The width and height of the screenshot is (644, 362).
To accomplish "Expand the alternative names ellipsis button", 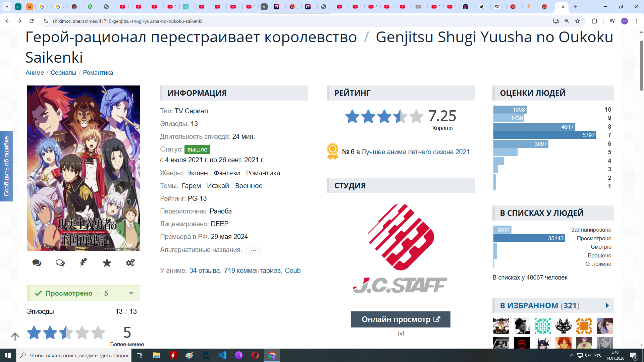I will click(x=253, y=250).
